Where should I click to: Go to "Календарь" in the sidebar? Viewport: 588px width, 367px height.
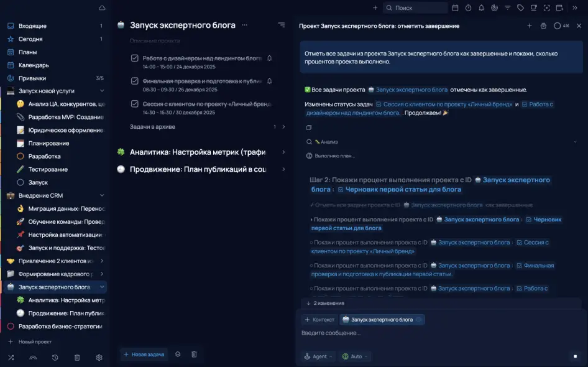click(34, 65)
